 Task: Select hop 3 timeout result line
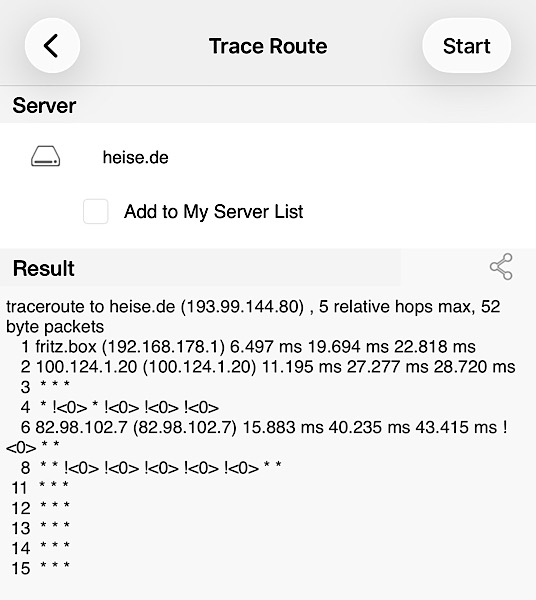pyautogui.click(x=45, y=386)
